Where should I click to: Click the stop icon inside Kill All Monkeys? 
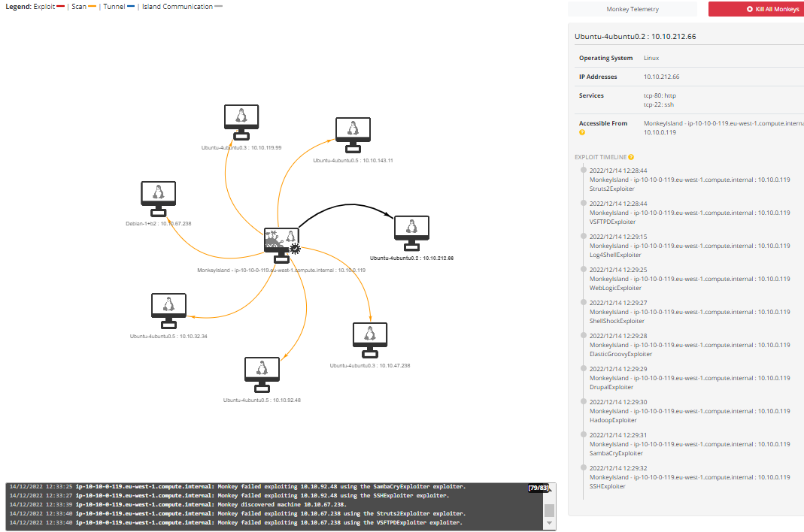pyautogui.click(x=750, y=9)
